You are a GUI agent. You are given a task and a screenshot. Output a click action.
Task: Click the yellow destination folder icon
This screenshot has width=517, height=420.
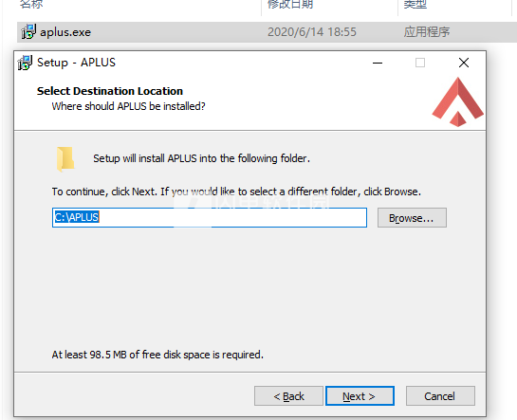coord(65,159)
